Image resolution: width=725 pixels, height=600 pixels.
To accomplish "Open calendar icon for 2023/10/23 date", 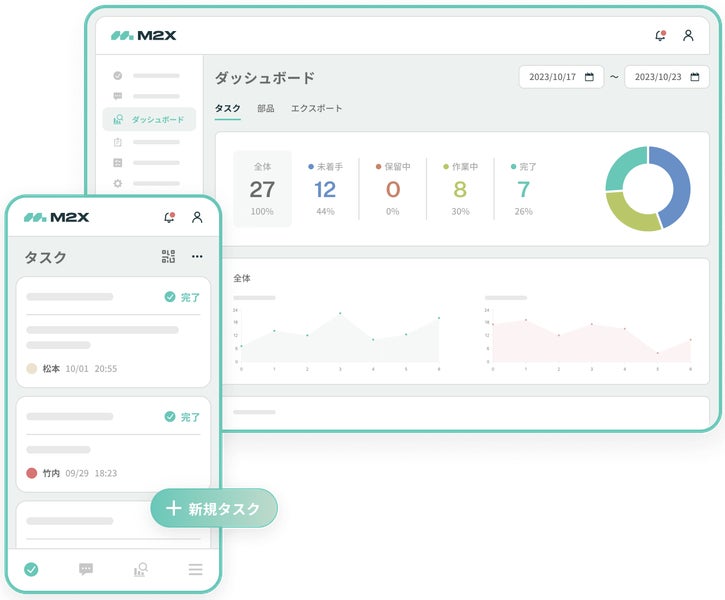I will pos(694,77).
